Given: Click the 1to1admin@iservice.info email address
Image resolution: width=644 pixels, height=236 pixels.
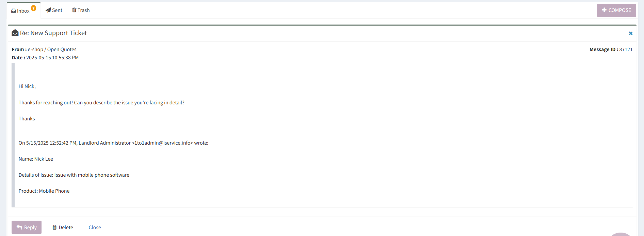Looking at the screenshot, I should coord(162,143).
